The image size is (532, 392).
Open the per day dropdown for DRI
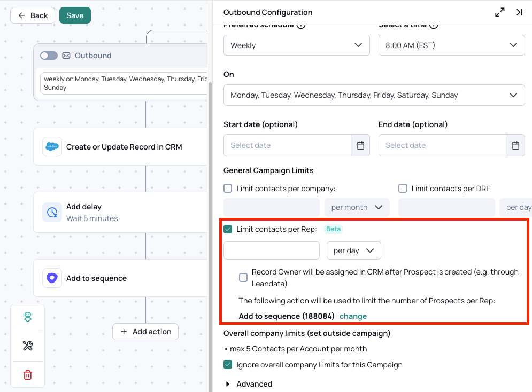516,207
